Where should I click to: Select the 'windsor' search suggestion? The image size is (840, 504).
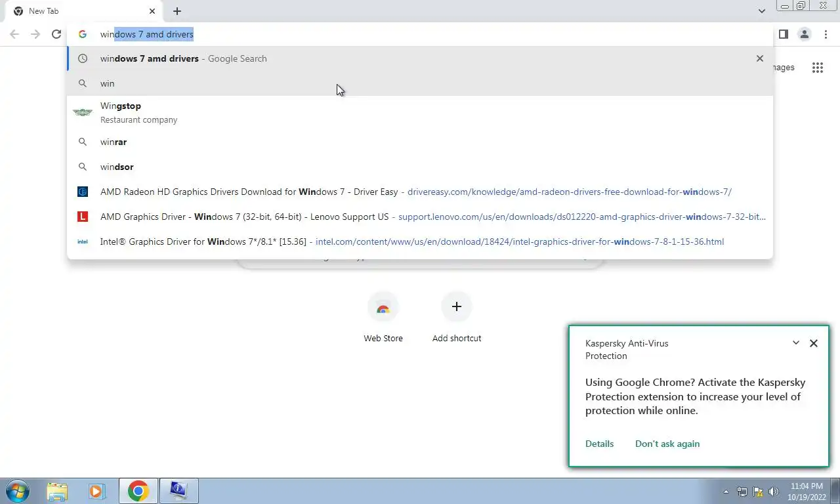click(x=420, y=167)
